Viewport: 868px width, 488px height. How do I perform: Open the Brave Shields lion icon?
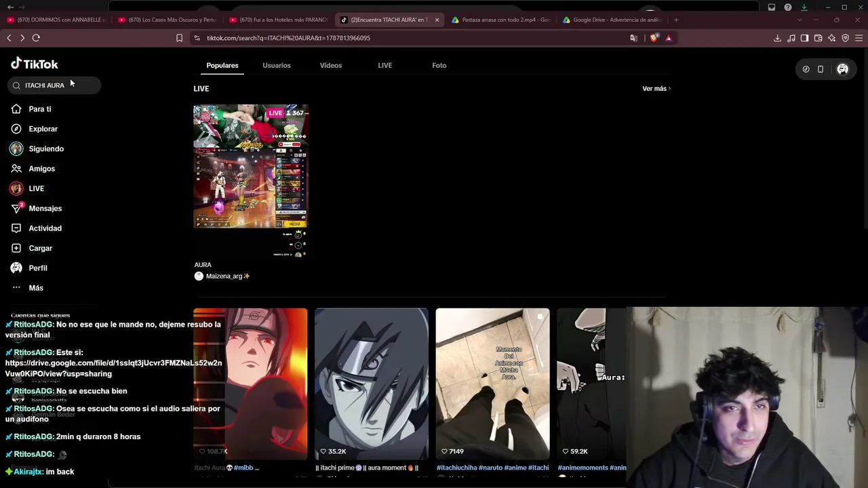click(654, 38)
